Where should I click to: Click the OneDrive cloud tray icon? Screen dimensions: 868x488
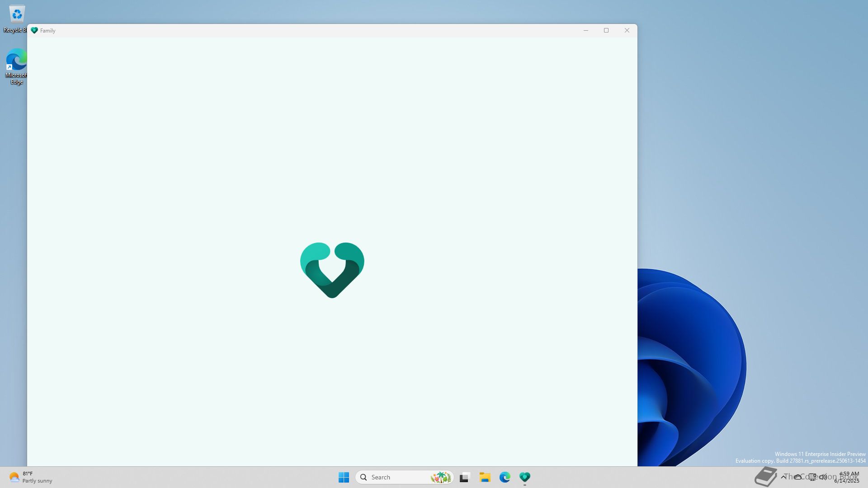tap(798, 477)
